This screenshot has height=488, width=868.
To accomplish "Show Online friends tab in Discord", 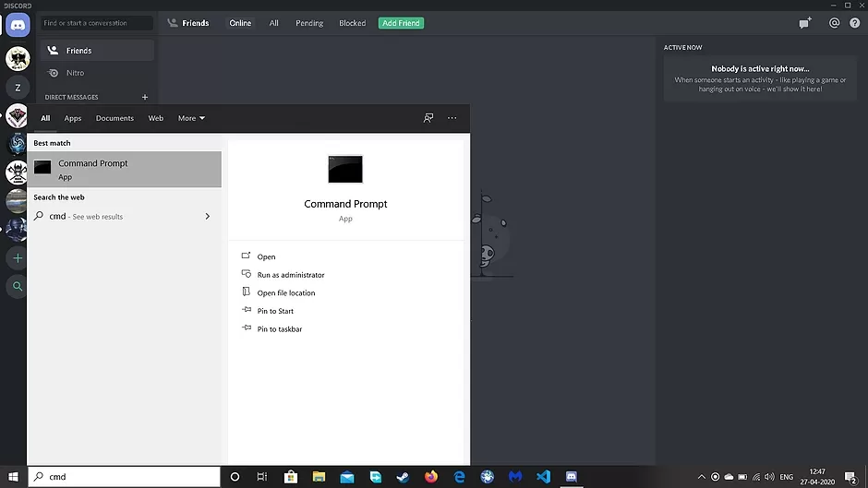I will pos(240,23).
